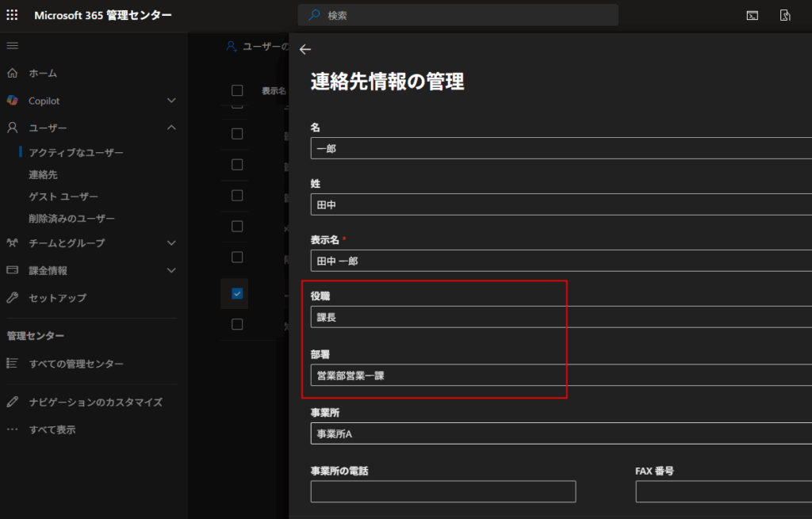Uncheck the checked user row checkbox
812x519 pixels.
(x=237, y=293)
